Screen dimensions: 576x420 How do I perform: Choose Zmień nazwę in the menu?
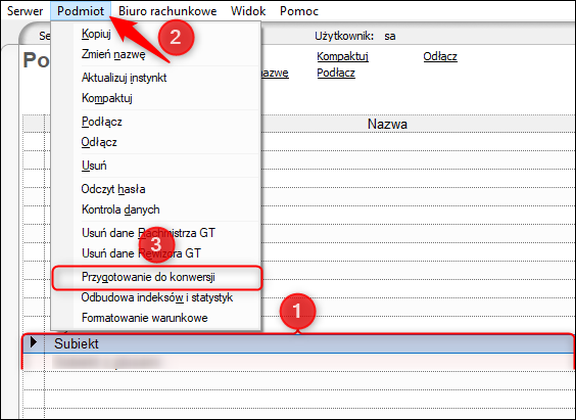pos(156,54)
